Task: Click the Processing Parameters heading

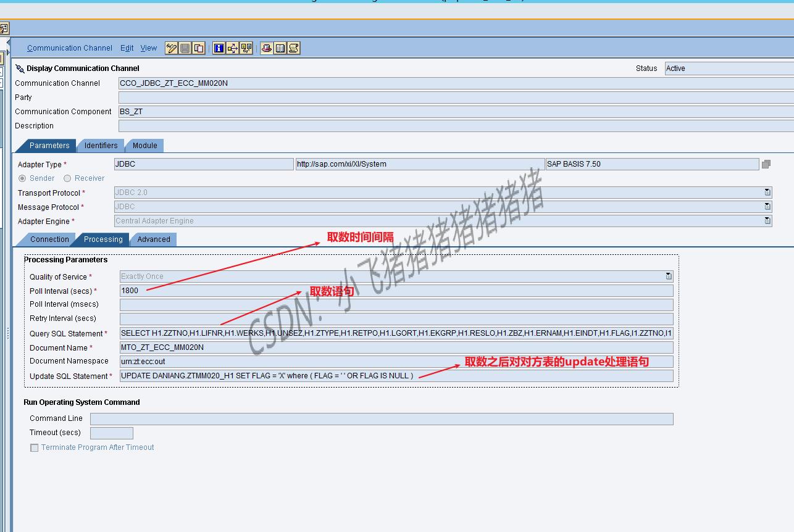Action: (x=65, y=260)
